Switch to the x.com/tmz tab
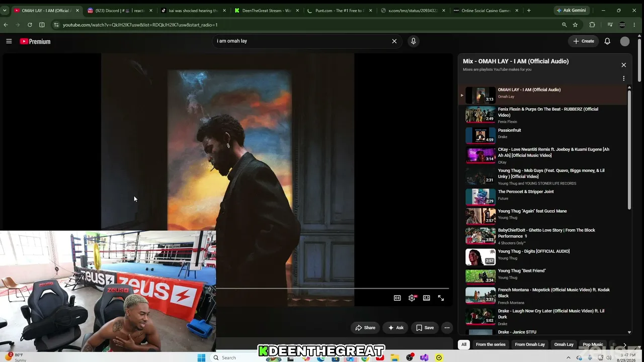The image size is (644, 362). pyautogui.click(x=413, y=11)
